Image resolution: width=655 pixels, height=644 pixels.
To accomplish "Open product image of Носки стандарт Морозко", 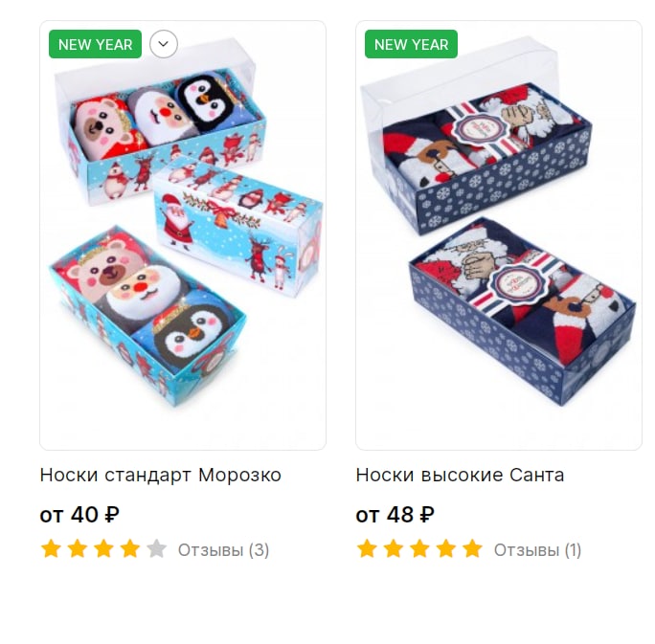I will pos(183,235).
